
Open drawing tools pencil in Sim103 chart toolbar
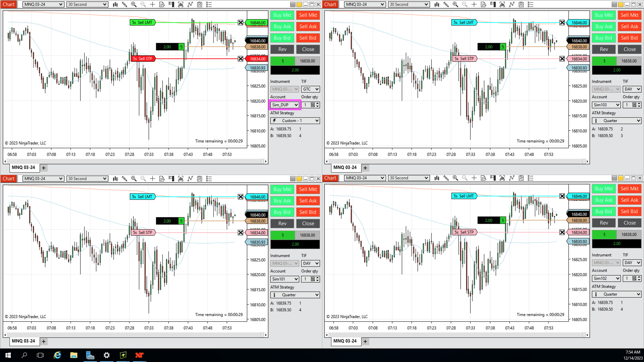446,4
